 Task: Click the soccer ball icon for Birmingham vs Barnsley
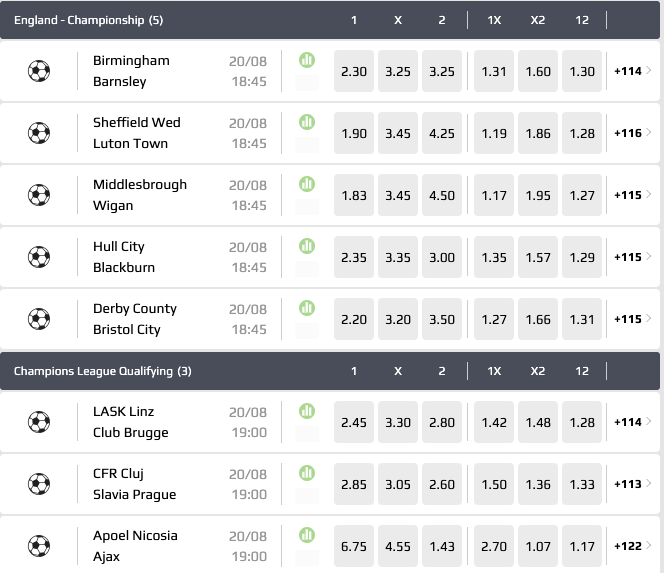tap(39, 71)
